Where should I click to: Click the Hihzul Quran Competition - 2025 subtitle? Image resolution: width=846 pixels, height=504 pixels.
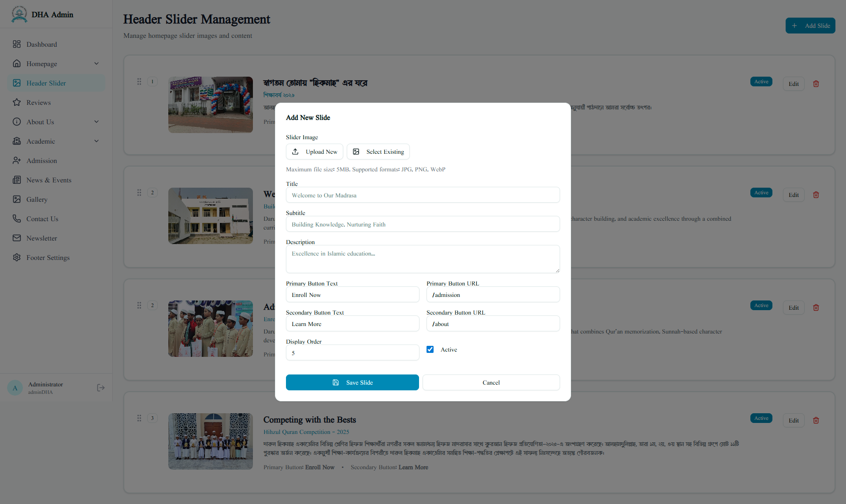click(x=306, y=432)
